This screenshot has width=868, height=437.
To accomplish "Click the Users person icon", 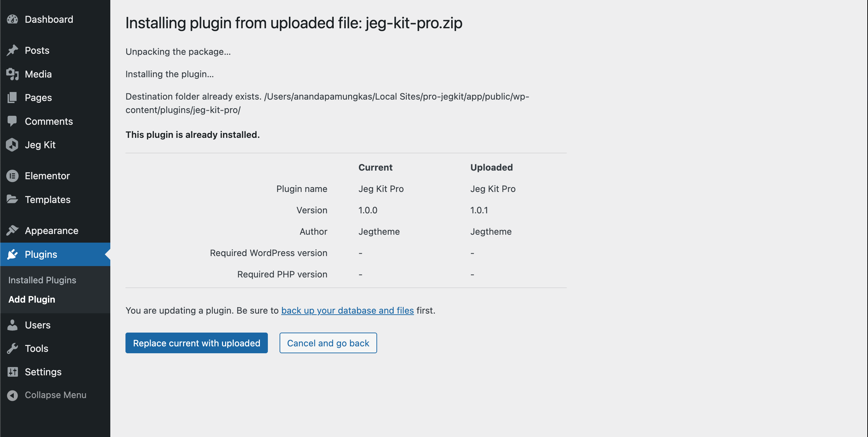I will coord(12,325).
